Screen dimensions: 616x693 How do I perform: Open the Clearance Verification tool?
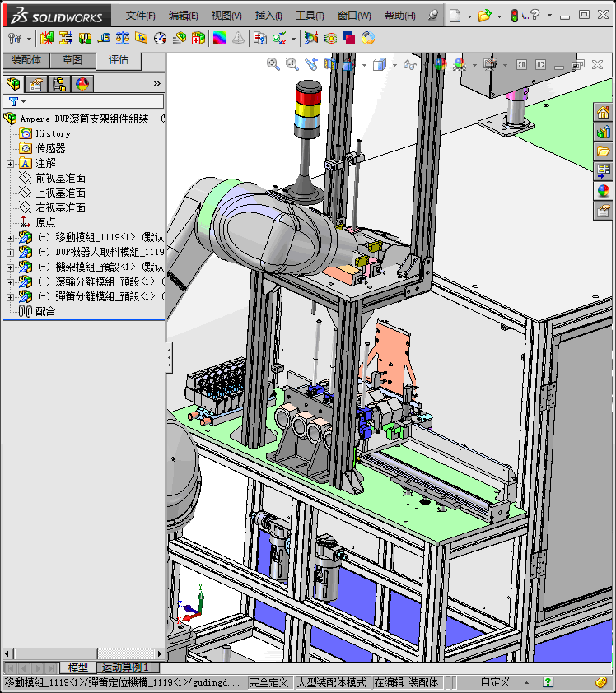[x=65, y=39]
